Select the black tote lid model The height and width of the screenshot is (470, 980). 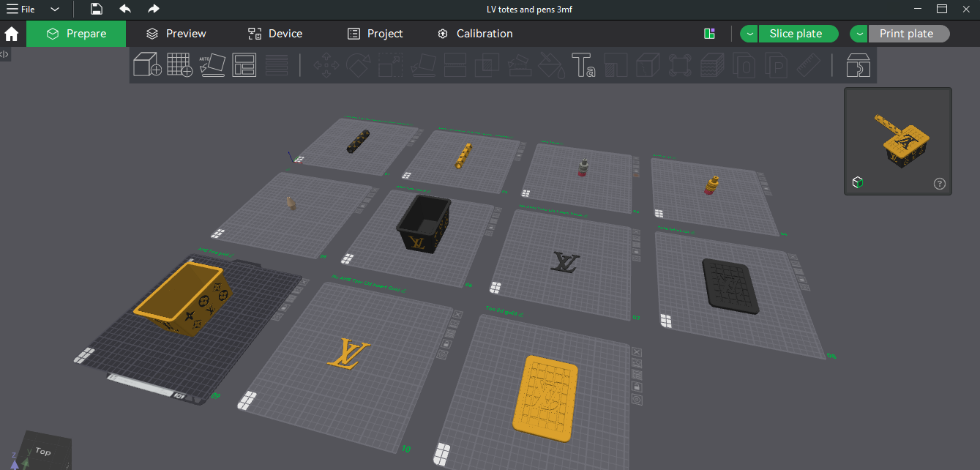730,286
